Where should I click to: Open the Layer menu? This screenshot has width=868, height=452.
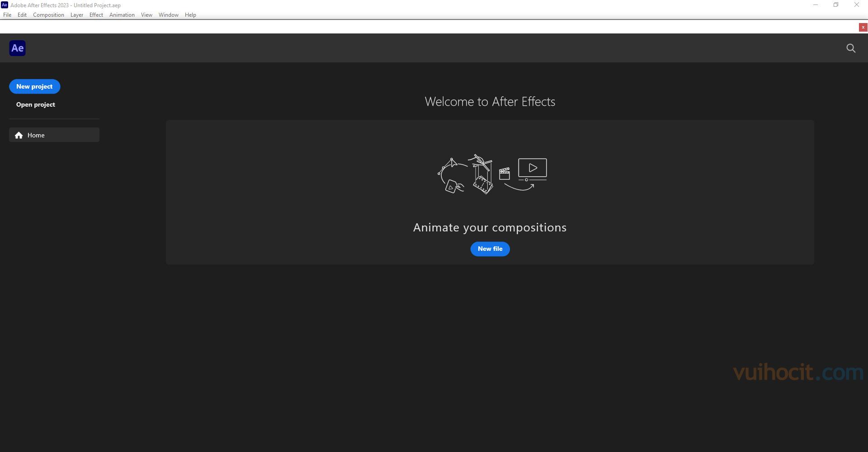click(x=77, y=15)
